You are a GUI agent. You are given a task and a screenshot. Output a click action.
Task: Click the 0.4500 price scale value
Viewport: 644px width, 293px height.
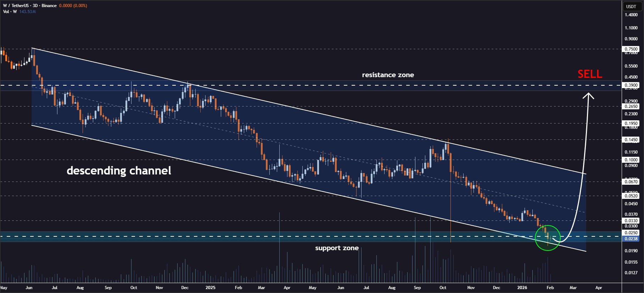(x=631, y=77)
